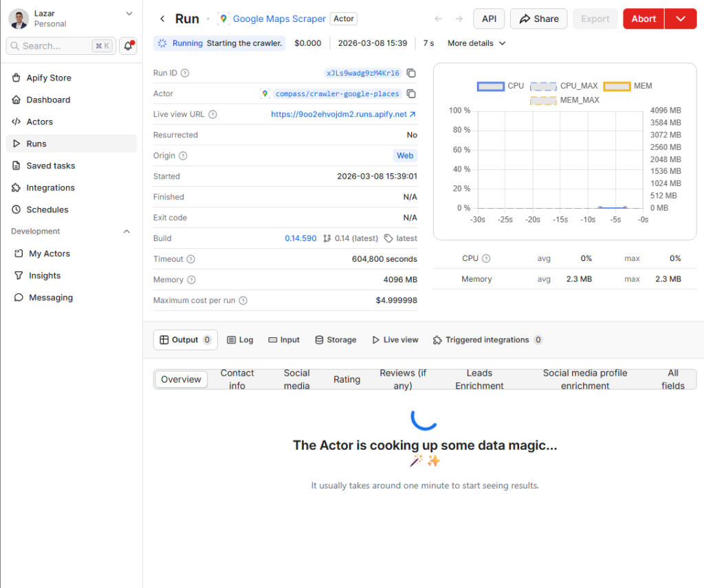Click the latest build tag icon
The image size is (704, 588).
[x=388, y=238]
